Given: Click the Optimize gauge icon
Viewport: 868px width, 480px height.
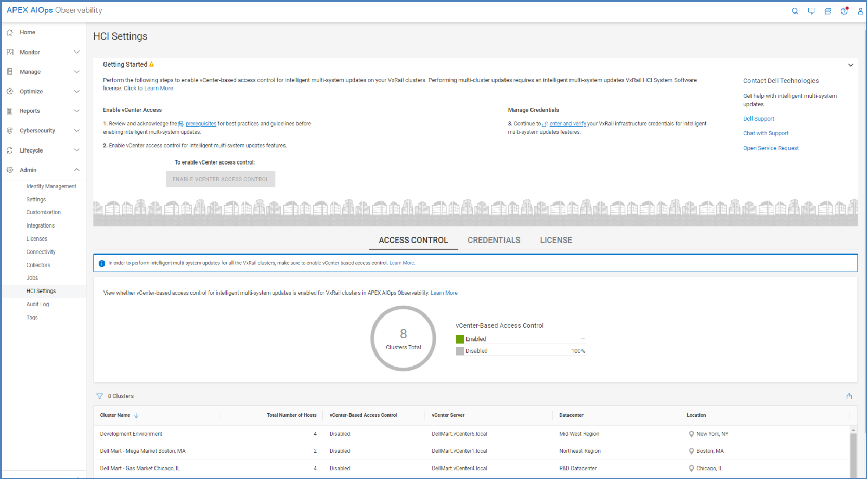Looking at the screenshot, I should click(10, 91).
